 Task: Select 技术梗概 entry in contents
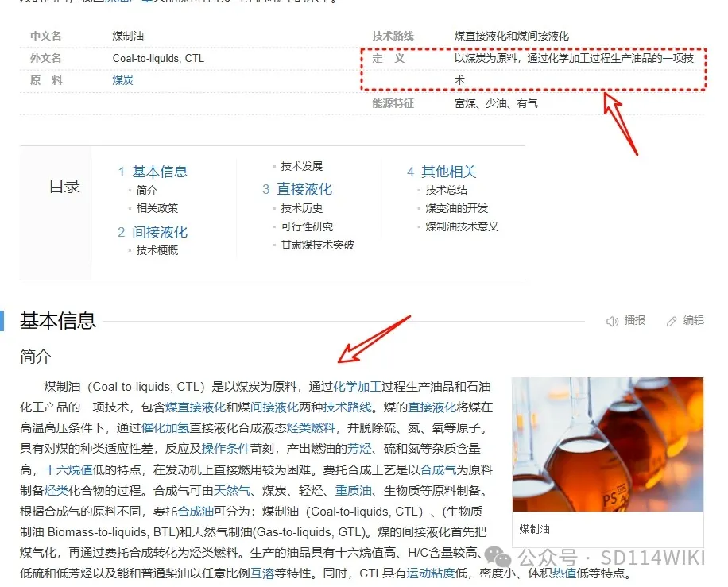click(x=157, y=250)
